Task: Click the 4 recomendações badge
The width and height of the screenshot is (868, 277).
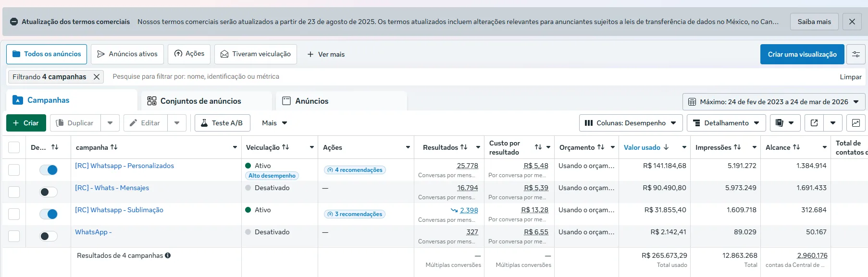Action: 355,170
